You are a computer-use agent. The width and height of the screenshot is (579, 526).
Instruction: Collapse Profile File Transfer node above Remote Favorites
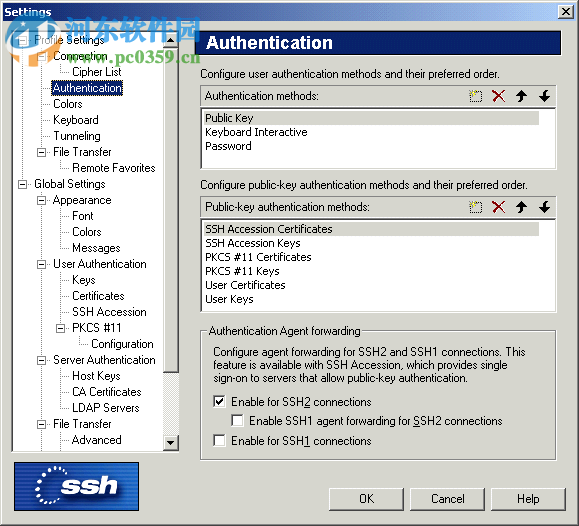pos(42,152)
